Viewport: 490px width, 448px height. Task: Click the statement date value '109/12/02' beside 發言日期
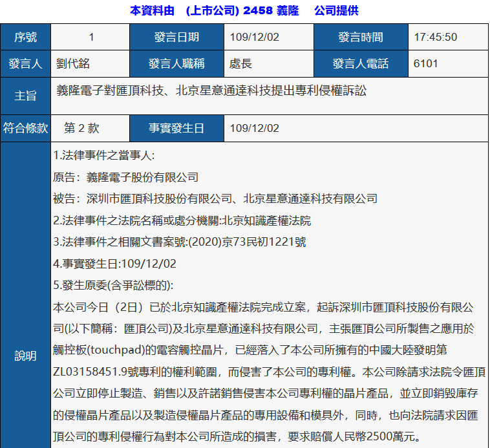pos(255,37)
